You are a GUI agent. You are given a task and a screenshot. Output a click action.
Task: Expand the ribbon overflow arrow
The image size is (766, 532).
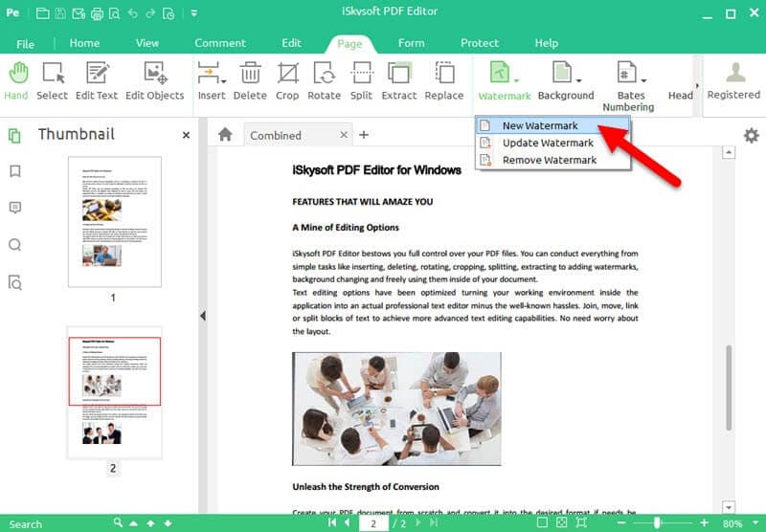click(x=698, y=86)
